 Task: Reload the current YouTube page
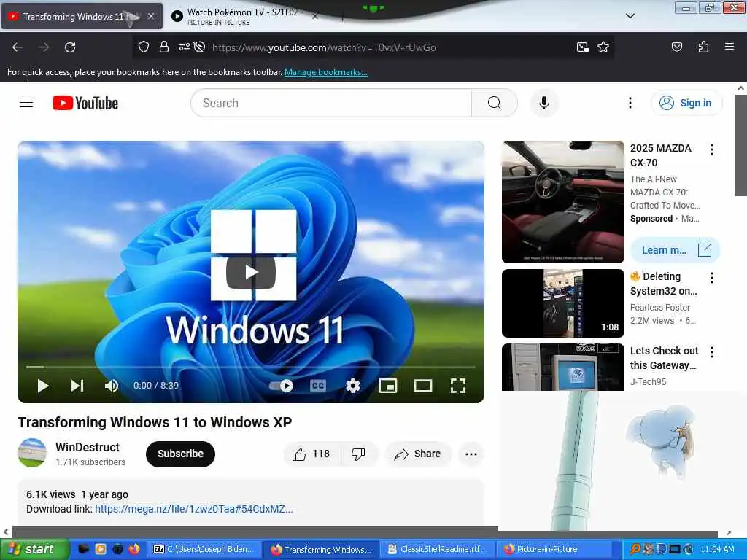[70, 47]
